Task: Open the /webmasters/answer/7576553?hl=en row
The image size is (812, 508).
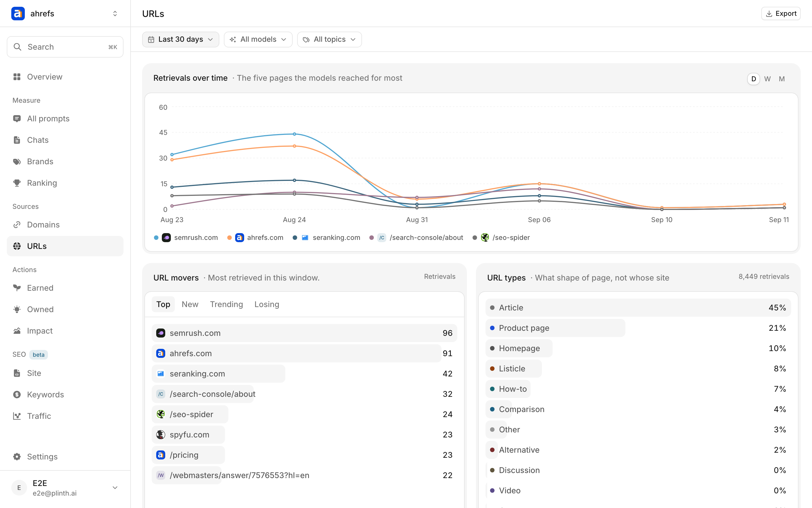Action: [304, 476]
